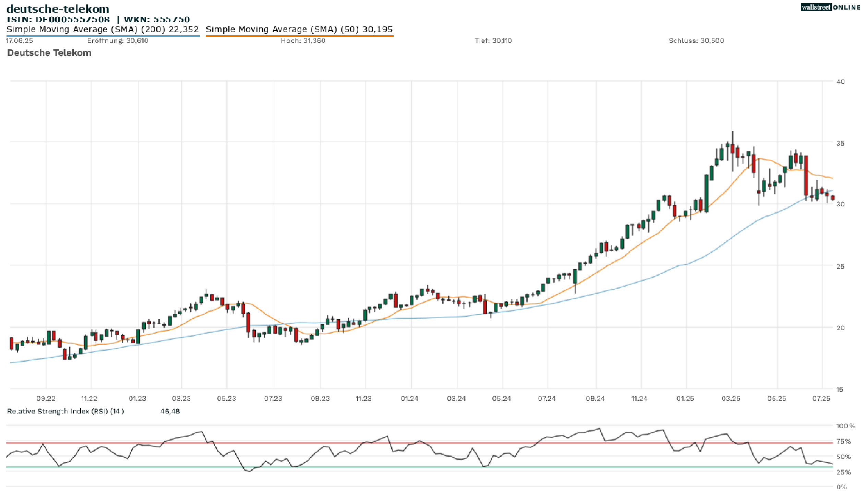The image size is (865, 504).
Task: Click the RSI value 46,48
Action: (170, 411)
